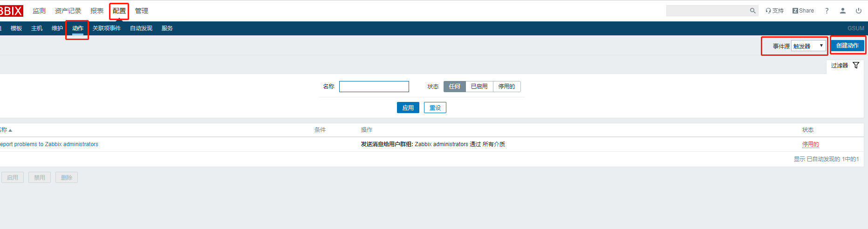
Task: Open the 报表 menu
Action: coord(97,11)
